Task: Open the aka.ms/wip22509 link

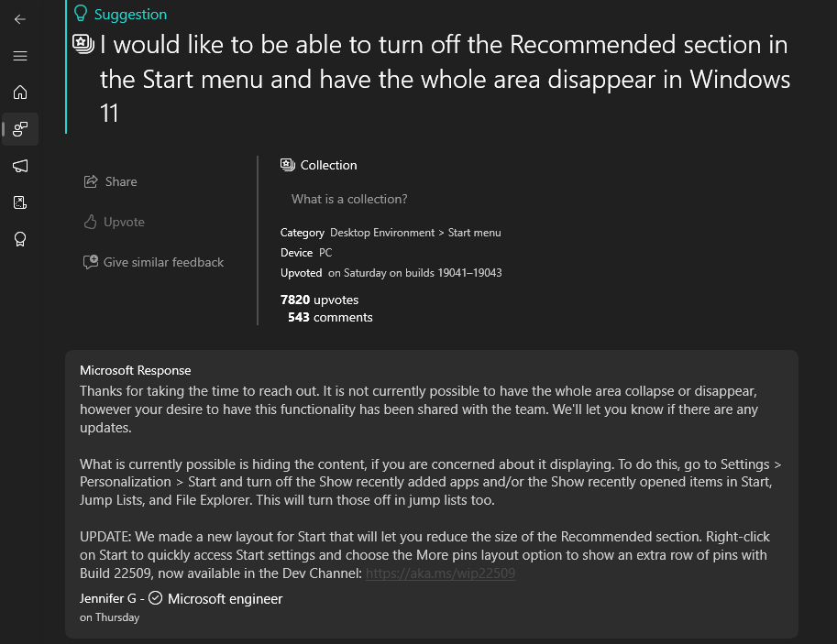Action: (x=440, y=573)
